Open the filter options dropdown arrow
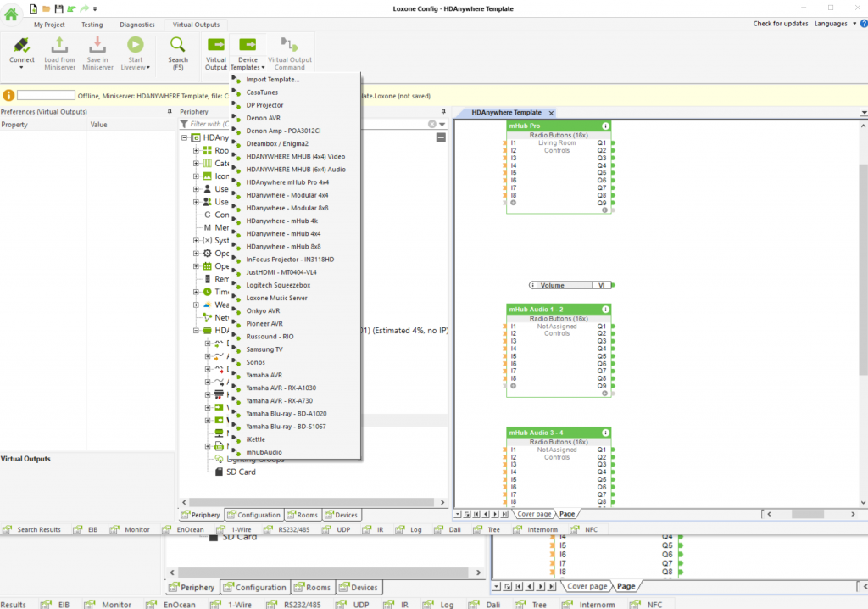Image resolution: width=868 pixels, height=609 pixels. [x=442, y=124]
